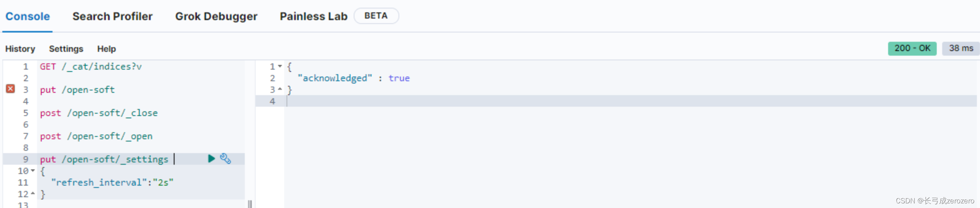
Task: Open console Settings
Action: tap(66, 49)
